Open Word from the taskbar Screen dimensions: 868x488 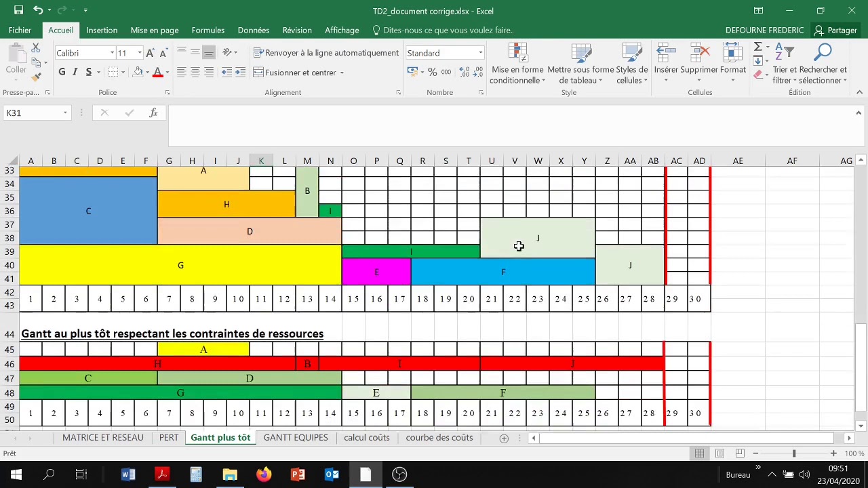(x=128, y=474)
